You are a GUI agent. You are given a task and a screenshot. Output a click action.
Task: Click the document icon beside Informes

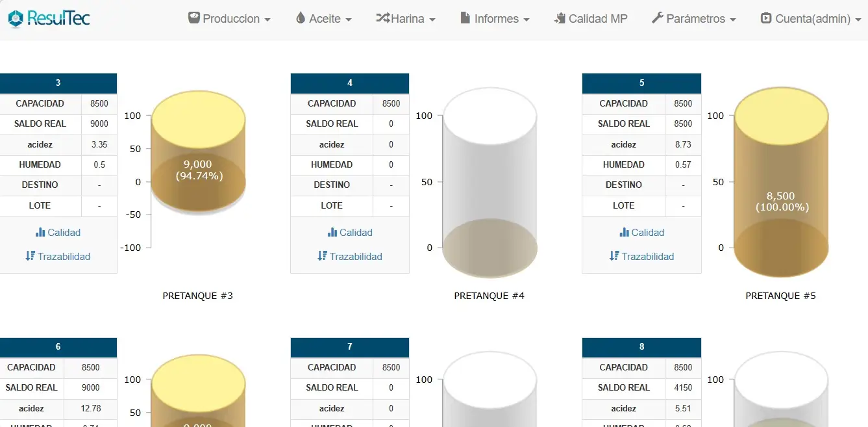click(x=465, y=18)
